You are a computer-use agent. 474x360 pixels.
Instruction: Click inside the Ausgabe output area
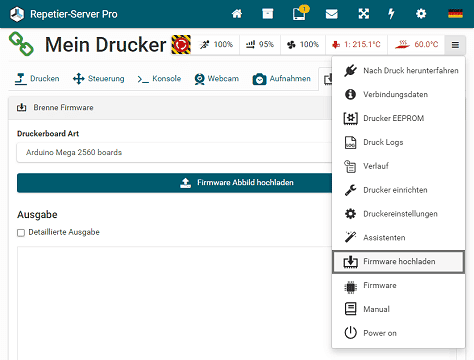(x=174, y=303)
